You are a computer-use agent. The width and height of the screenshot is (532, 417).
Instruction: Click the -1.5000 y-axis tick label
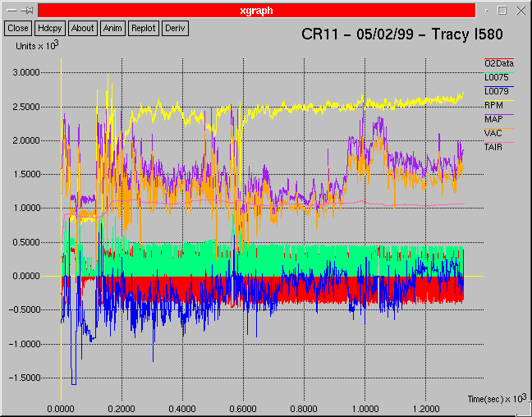(x=24, y=378)
